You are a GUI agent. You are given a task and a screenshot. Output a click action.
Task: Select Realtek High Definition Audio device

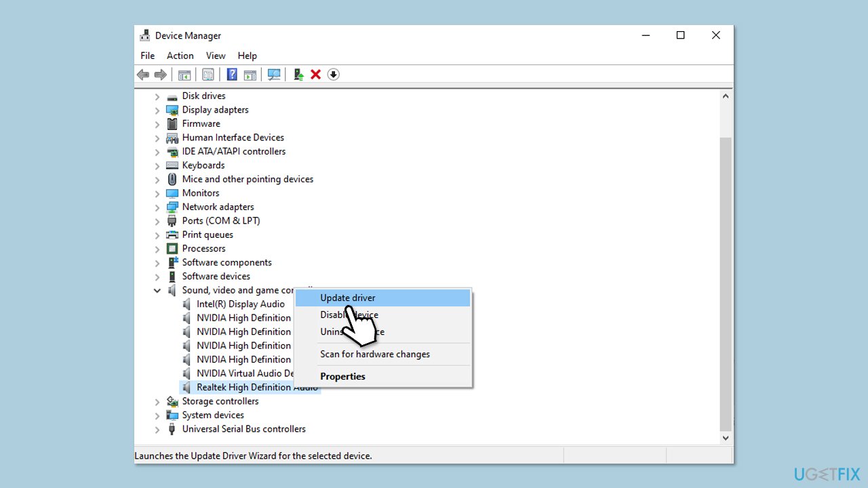257,388
